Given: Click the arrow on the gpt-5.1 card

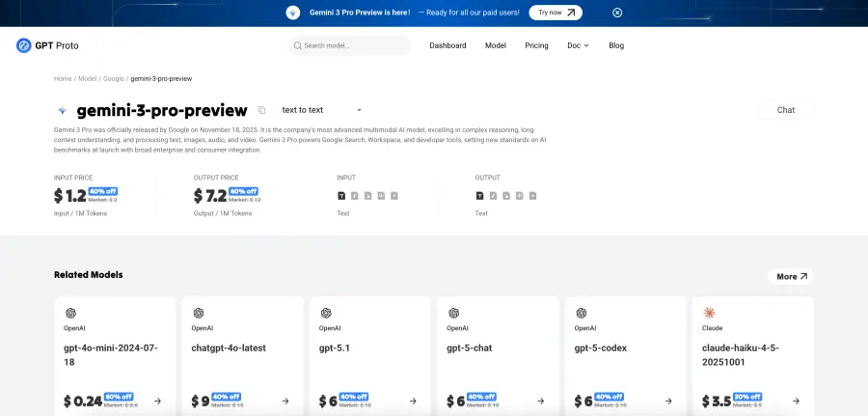Looking at the screenshot, I should tap(413, 401).
